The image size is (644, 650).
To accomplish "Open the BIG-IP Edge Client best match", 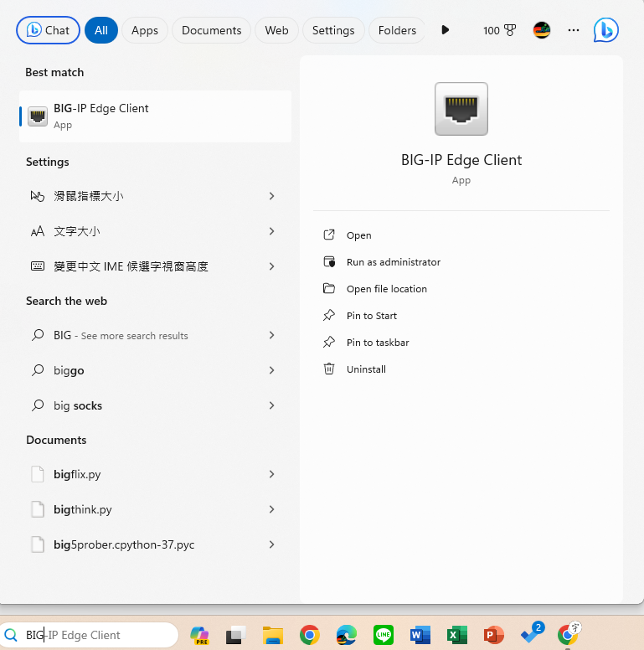I will click(156, 116).
